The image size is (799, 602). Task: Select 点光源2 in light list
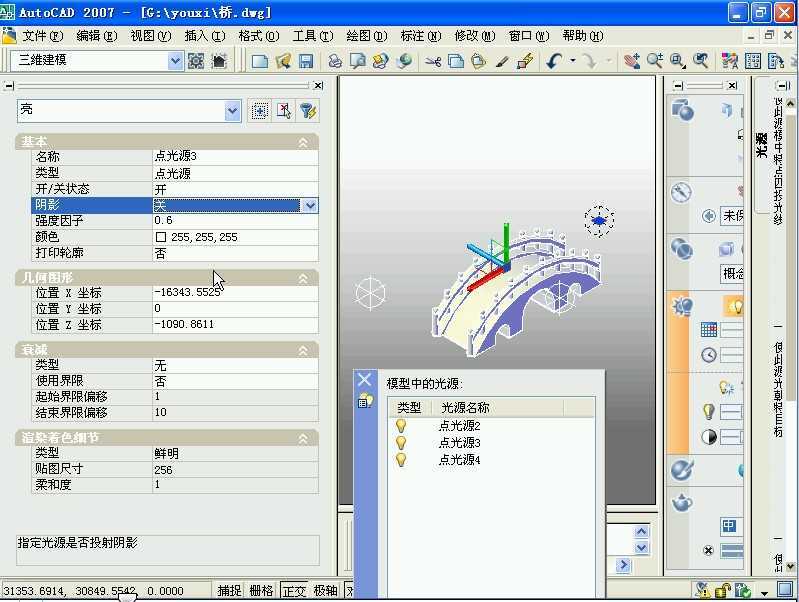[x=459, y=425]
